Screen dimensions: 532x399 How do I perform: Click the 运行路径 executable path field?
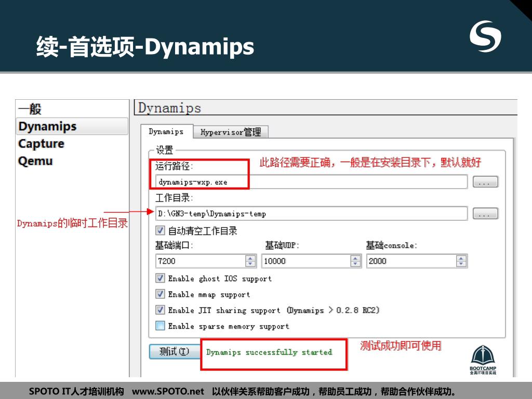[311, 182]
